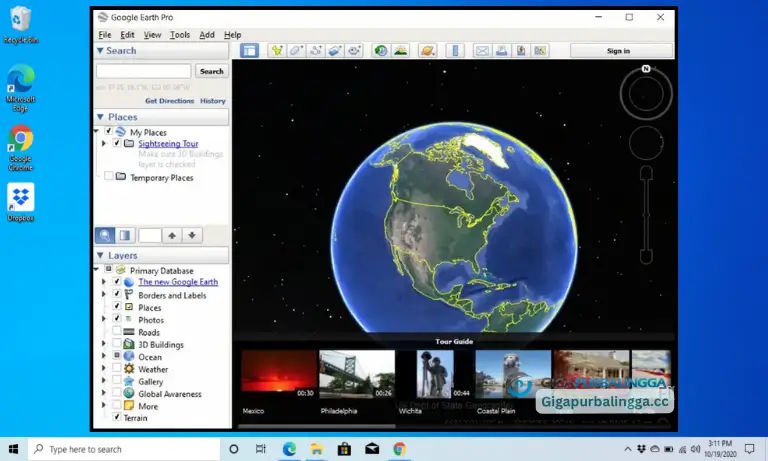Open The new Google Earth link

pyautogui.click(x=178, y=282)
